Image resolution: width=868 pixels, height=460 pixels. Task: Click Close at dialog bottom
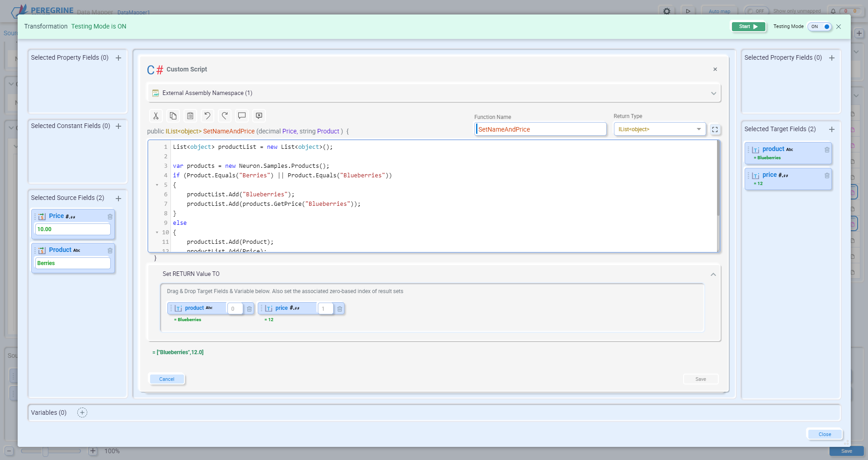point(825,434)
